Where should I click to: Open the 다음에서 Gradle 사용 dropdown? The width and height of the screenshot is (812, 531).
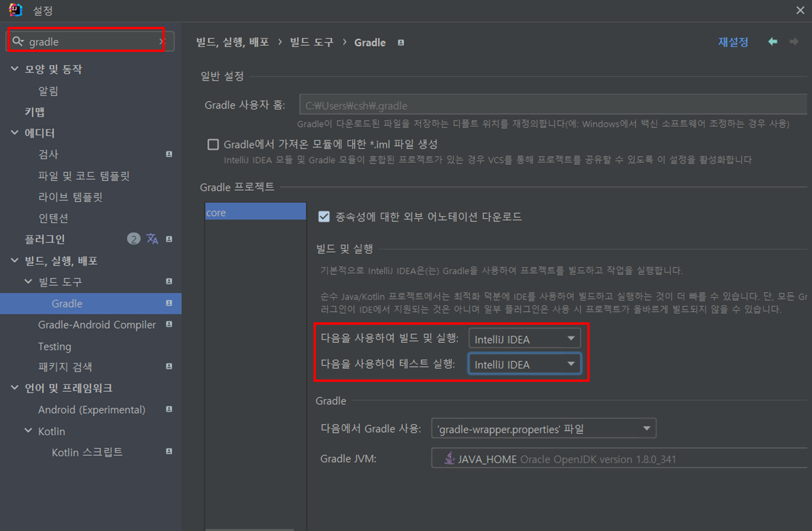coord(543,429)
